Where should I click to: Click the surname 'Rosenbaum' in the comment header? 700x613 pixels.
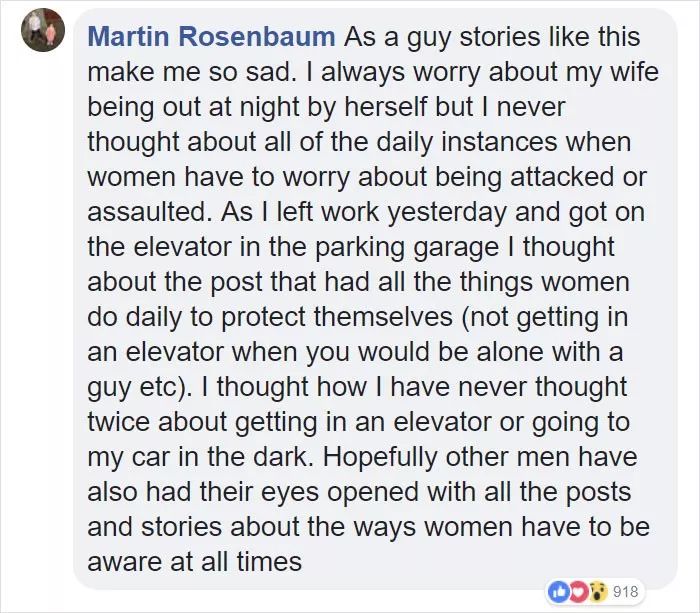(x=257, y=37)
